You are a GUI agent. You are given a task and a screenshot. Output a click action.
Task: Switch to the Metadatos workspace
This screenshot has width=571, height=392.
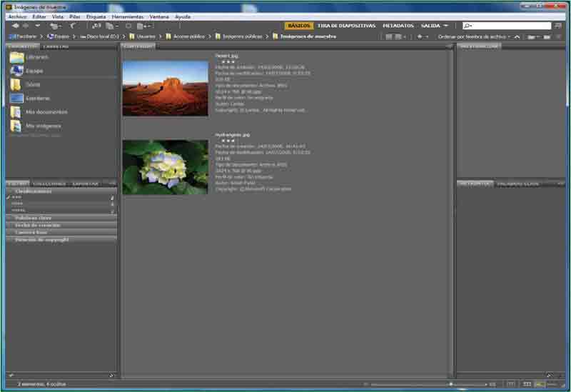point(398,26)
